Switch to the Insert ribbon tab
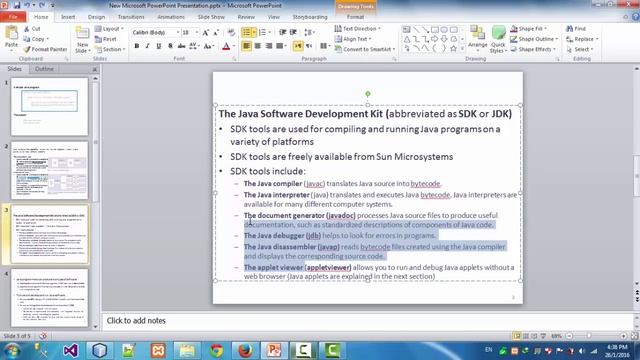This screenshot has width=640, height=360. click(68, 17)
